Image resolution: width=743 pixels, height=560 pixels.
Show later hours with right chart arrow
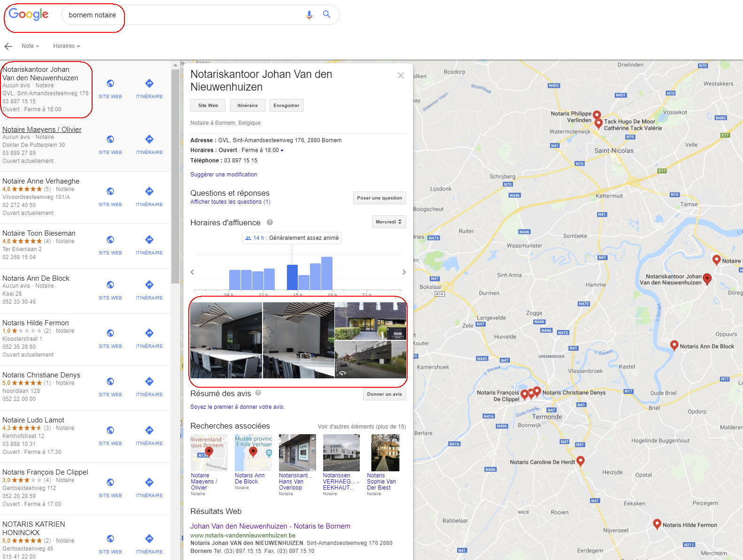(x=404, y=272)
